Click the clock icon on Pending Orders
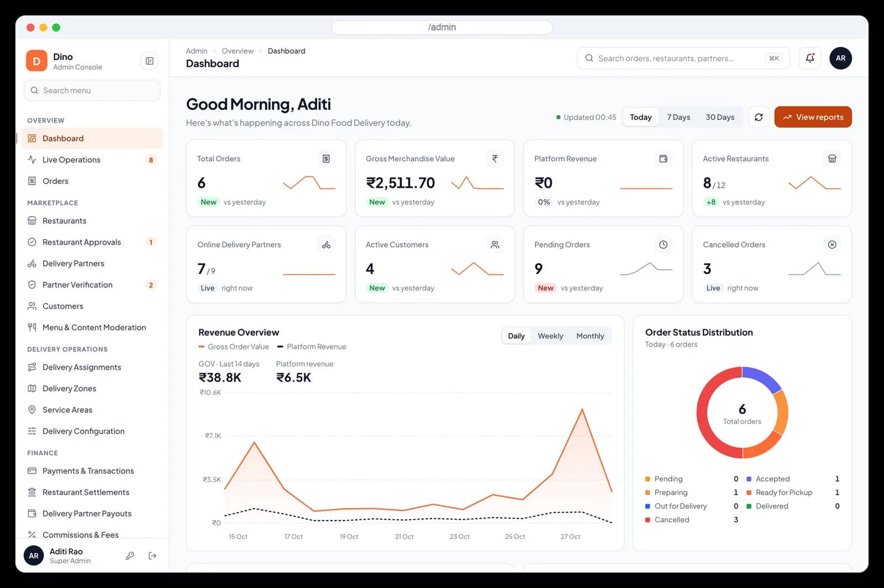 664,245
